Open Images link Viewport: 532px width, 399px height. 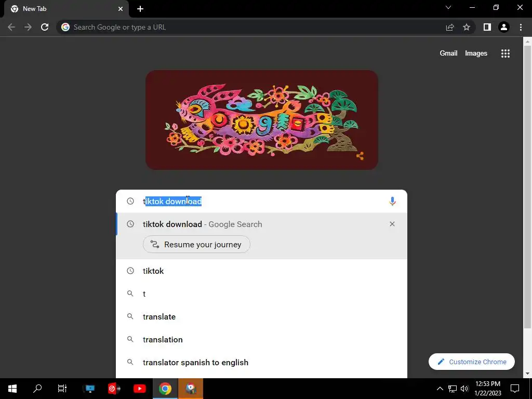point(476,54)
